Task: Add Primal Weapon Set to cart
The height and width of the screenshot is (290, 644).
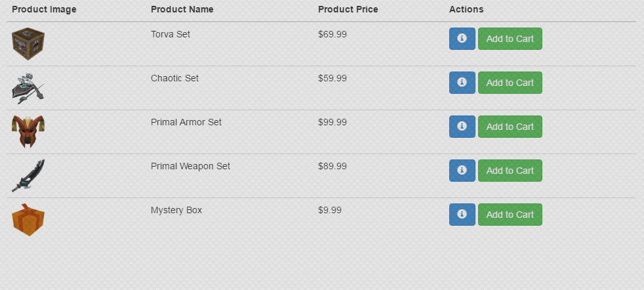Action: click(510, 171)
